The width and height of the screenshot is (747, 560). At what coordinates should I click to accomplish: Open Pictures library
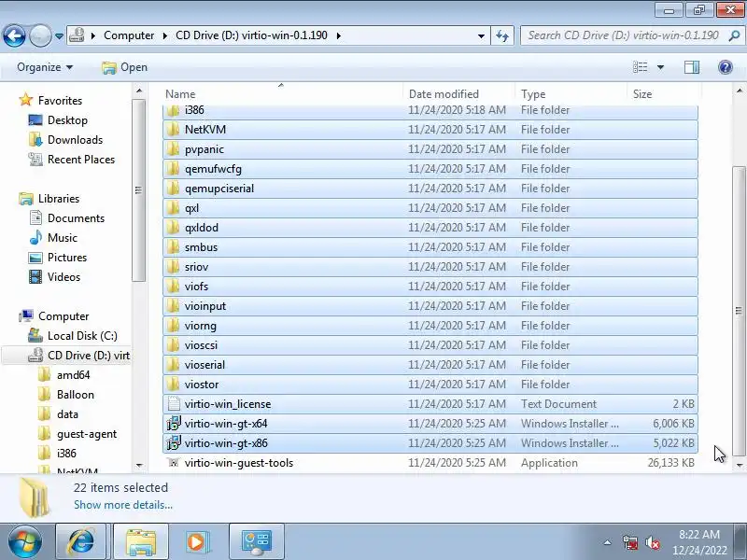pos(66,258)
